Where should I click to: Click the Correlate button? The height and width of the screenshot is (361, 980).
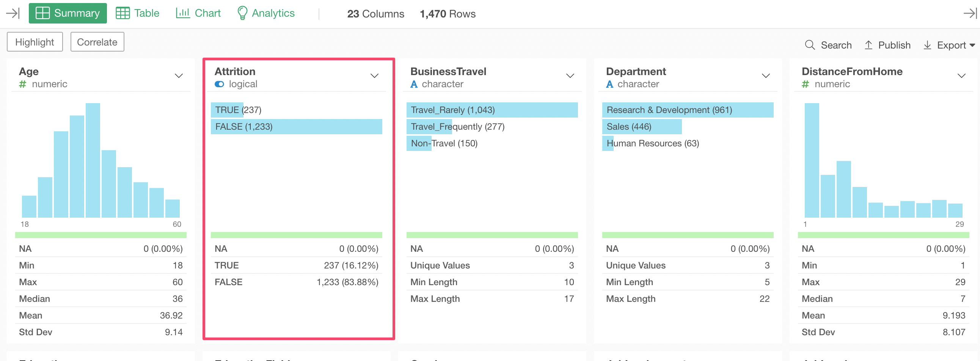pos(97,42)
